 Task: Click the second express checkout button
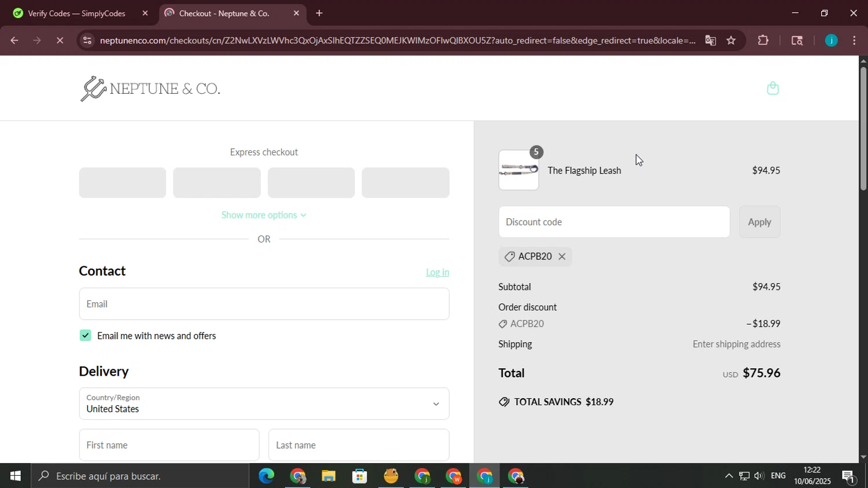(217, 183)
